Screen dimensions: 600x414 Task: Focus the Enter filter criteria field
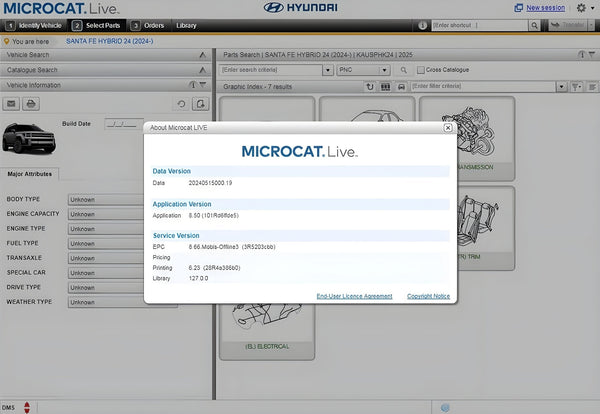483,86
